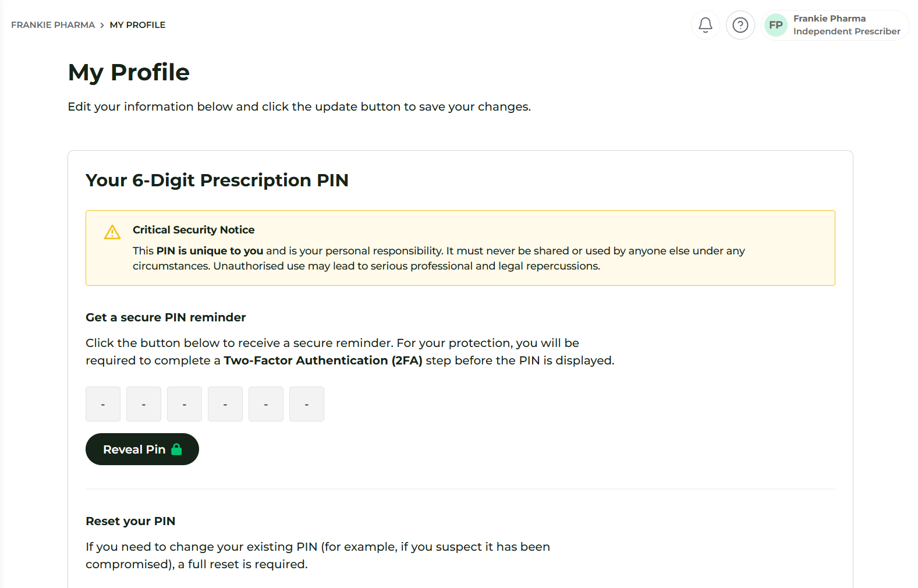
Task: Open the notifications bell icon
Action: [706, 25]
